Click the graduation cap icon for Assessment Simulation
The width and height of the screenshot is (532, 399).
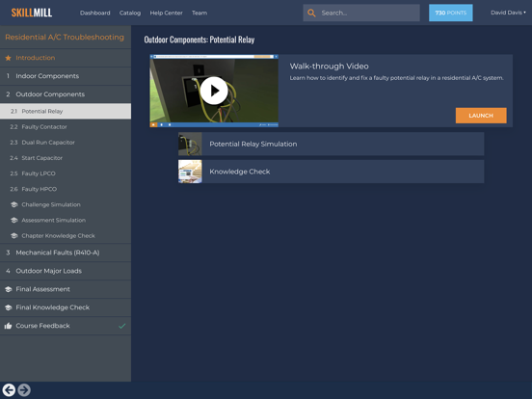[x=13, y=220]
